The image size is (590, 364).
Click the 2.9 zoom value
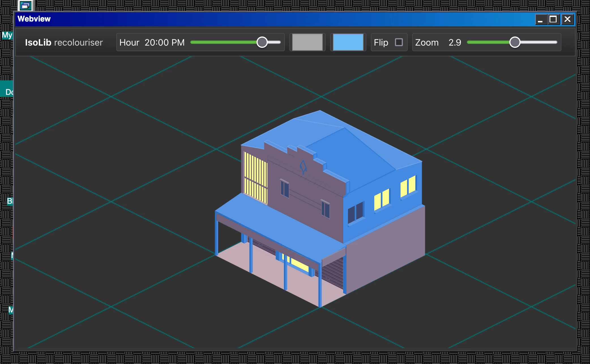point(455,42)
